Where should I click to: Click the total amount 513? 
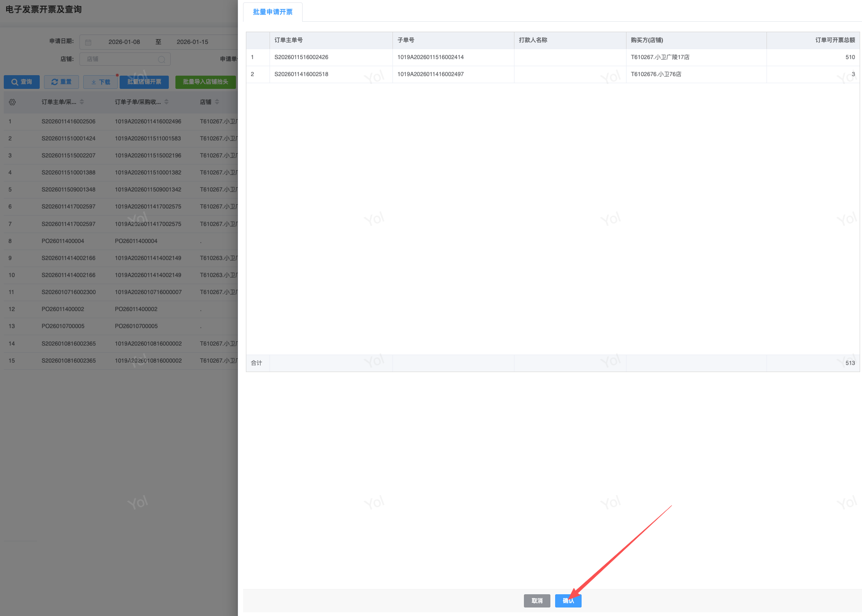(x=850, y=363)
